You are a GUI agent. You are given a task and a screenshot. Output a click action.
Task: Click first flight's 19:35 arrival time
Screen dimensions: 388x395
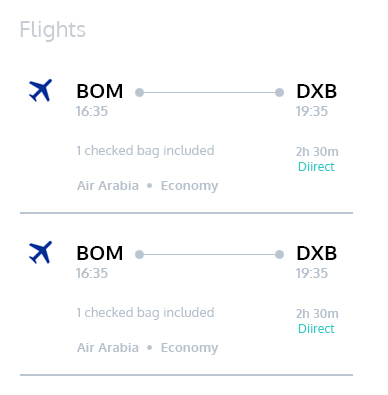coord(312,111)
